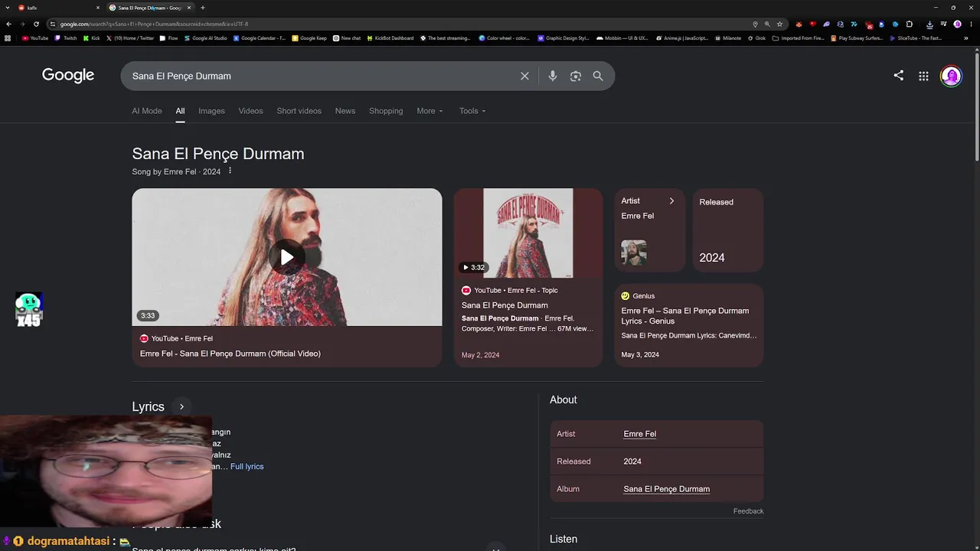
Task: Select the Videos search tab
Action: pyautogui.click(x=250, y=111)
